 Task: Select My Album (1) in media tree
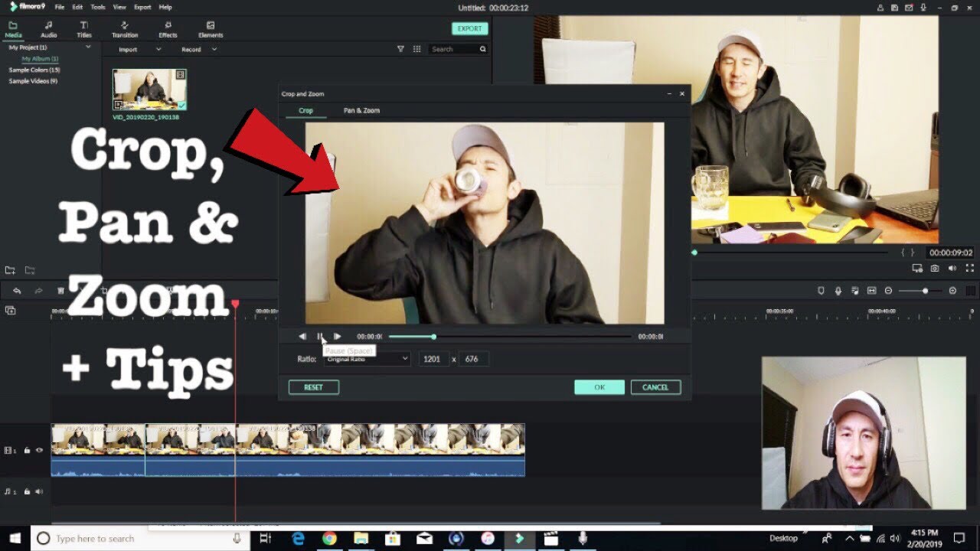tap(40, 59)
